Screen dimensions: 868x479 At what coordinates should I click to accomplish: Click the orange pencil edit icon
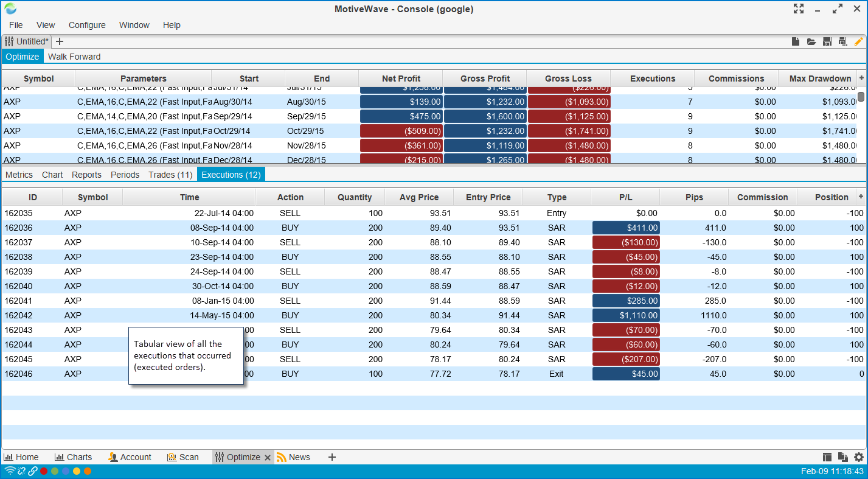[x=858, y=41]
